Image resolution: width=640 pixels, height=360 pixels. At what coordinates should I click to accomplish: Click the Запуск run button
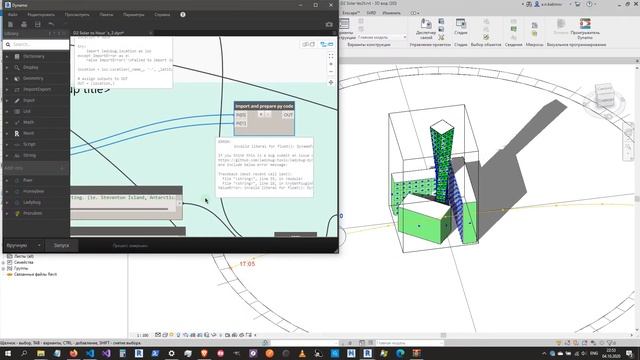62,246
